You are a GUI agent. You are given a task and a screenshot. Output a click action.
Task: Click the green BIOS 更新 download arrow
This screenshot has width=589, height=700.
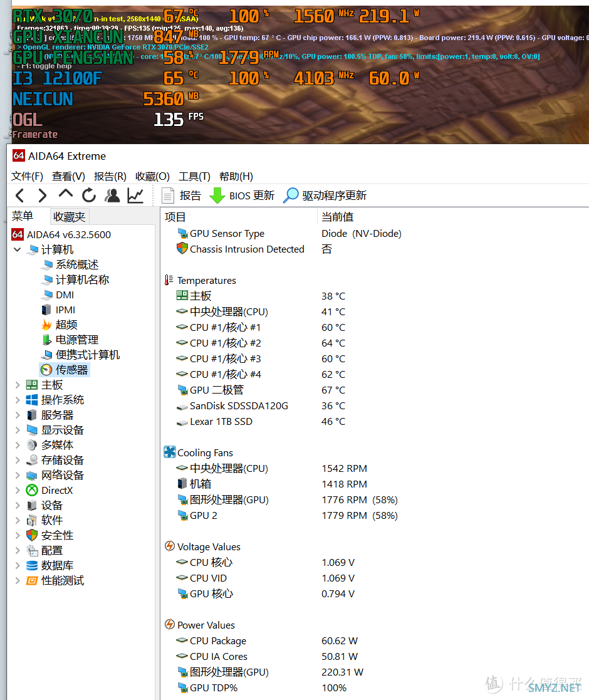coord(217,196)
